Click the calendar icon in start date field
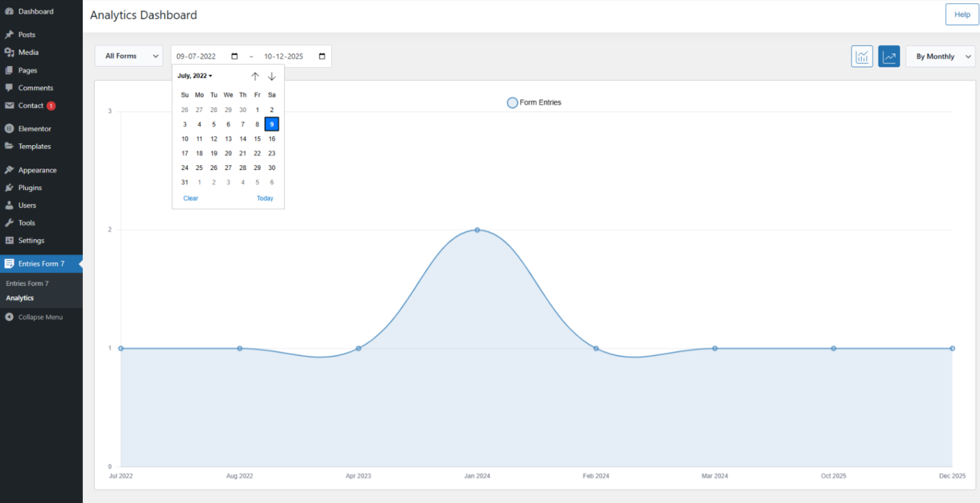The height and width of the screenshot is (503, 980). 234,57
